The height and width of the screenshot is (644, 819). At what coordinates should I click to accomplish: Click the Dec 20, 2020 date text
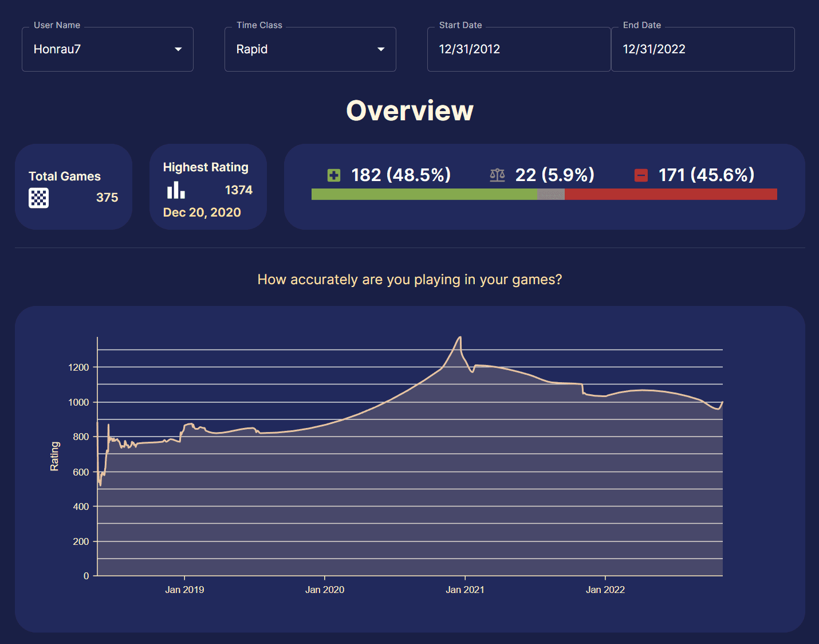[x=202, y=213]
